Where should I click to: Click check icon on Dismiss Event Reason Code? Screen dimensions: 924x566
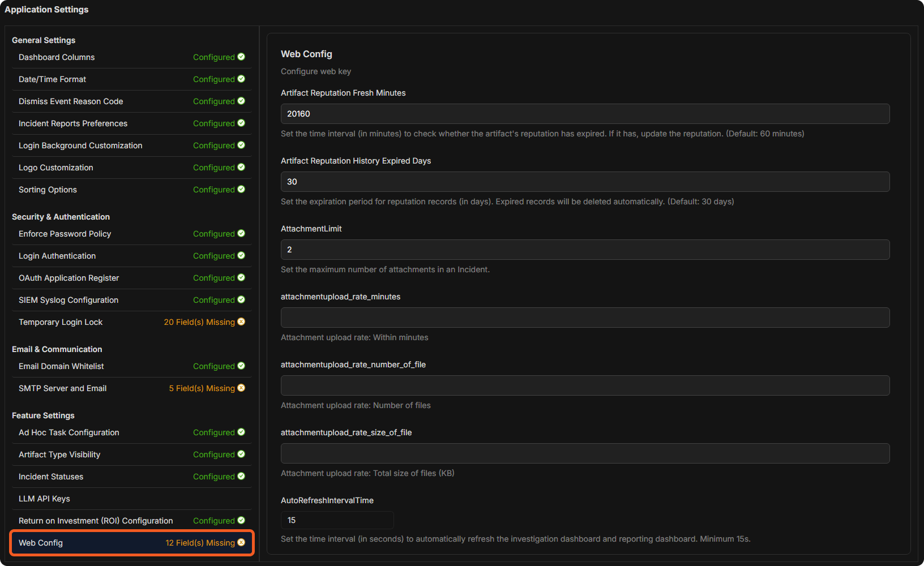pyautogui.click(x=241, y=101)
